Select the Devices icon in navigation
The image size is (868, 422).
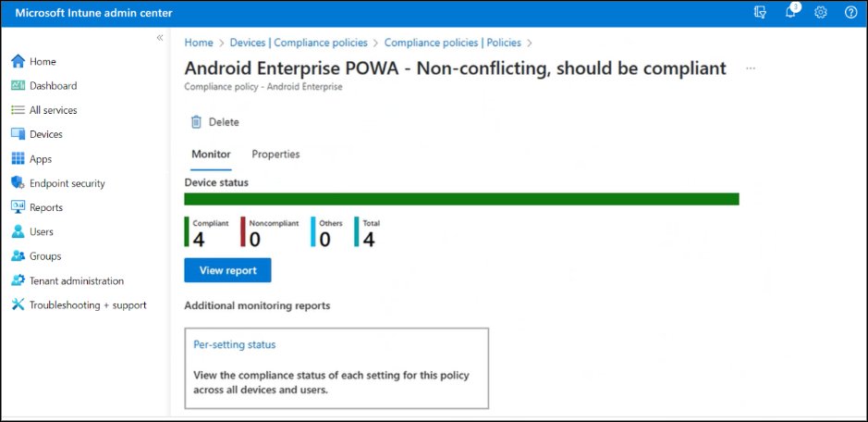[18, 134]
